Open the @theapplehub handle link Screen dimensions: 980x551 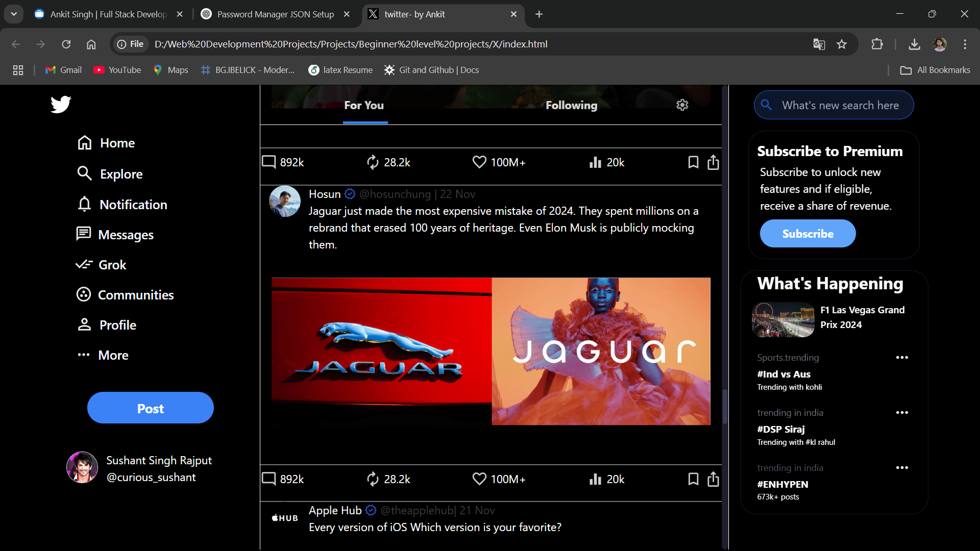click(417, 510)
